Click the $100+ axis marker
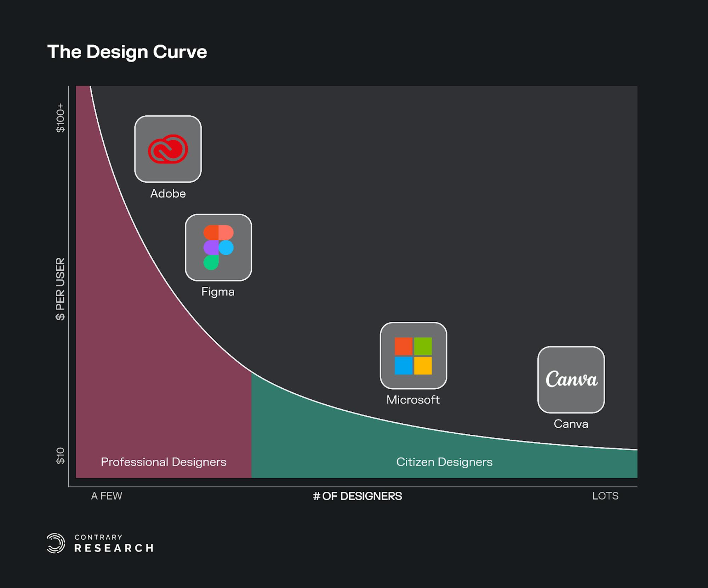This screenshot has height=588, width=708. [x=61, y=118]
